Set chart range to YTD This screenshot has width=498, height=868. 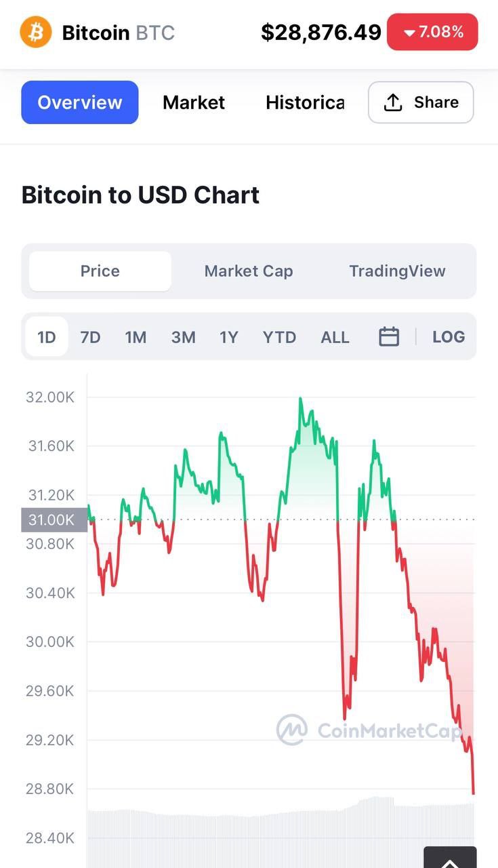[x=279, y=337]
